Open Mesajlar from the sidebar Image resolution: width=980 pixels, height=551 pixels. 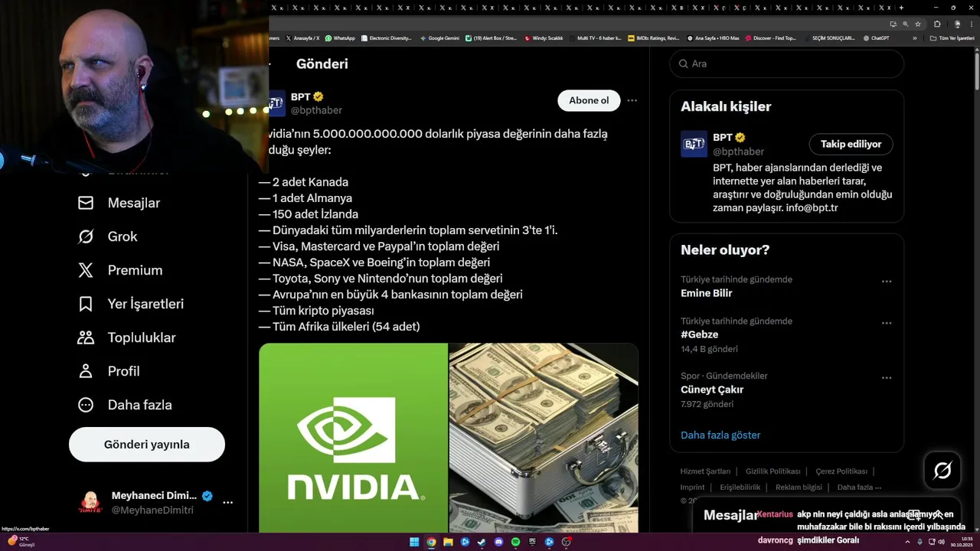tap(119, 203)
